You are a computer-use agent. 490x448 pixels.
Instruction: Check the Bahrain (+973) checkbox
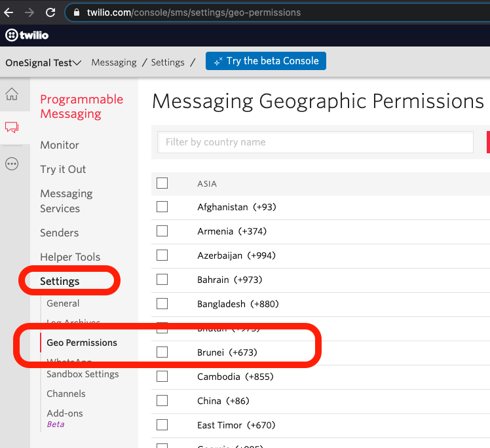[162, 280]
